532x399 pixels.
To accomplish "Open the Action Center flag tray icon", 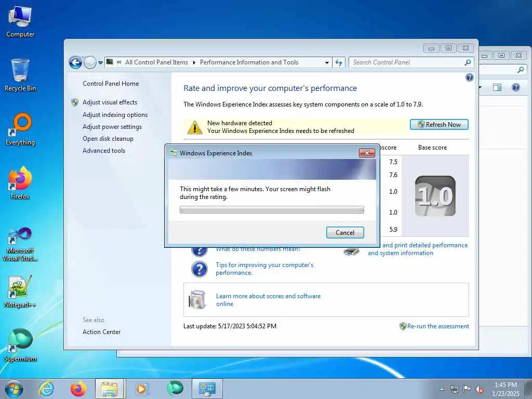I will click(467, 389).
